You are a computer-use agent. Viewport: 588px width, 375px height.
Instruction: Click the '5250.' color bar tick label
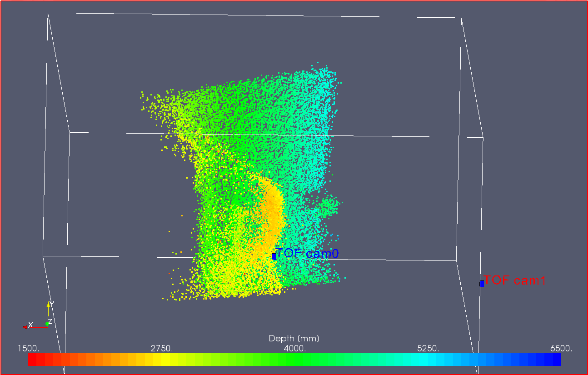pyautogui.click(x=428, y=349)
